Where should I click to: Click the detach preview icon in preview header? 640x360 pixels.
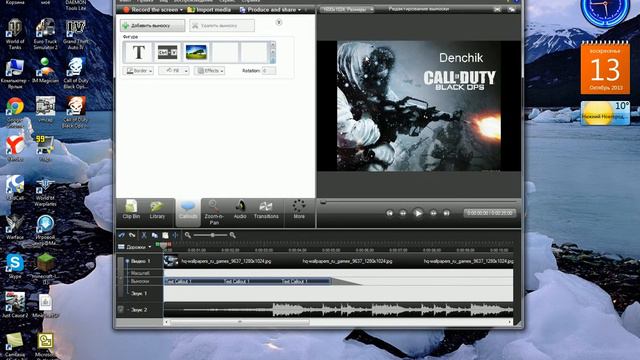tap(511, 9)
